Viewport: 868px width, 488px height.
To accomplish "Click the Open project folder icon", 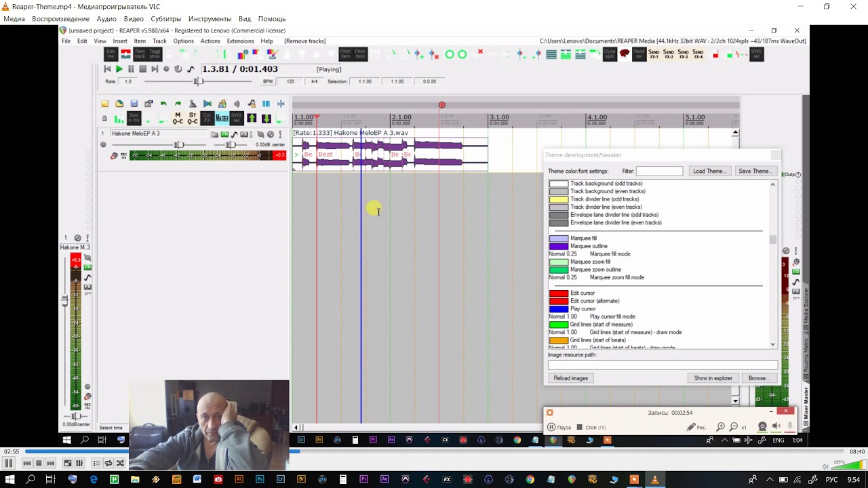I will tap(119, 104).
